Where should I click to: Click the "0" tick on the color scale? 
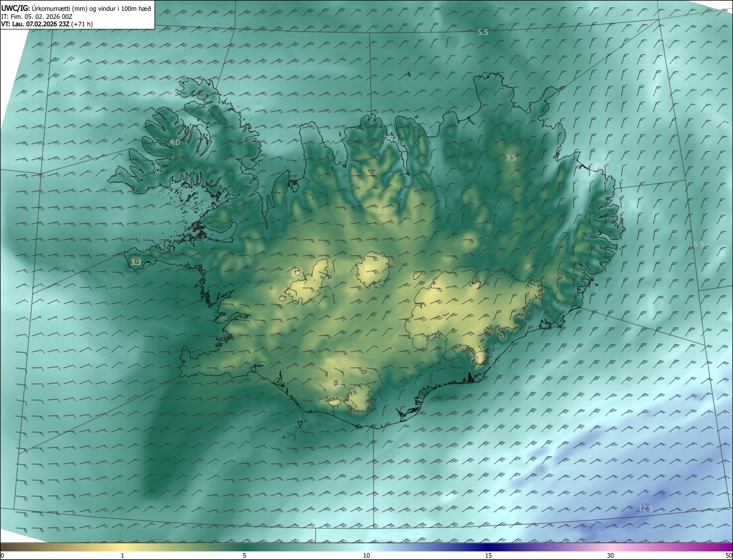(x=2, y=555)
